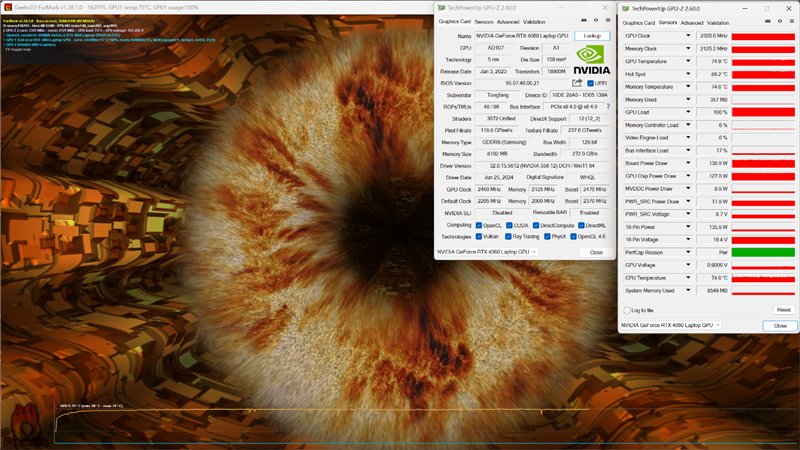Click the screenshot camera icon in the Graphics Card window

[x=584, y=20]
